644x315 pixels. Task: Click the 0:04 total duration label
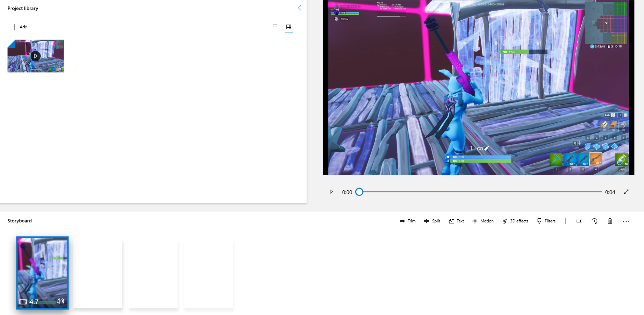click(x=610, y=192)
